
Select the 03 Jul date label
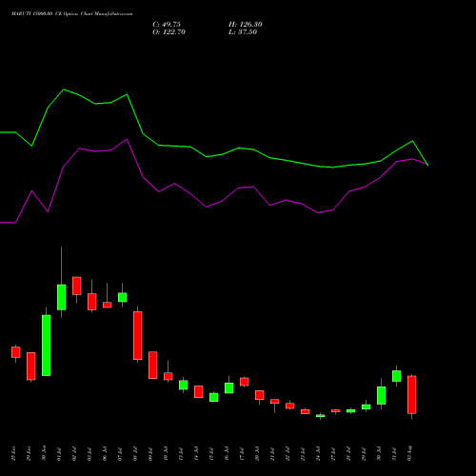tap(89, 453)
